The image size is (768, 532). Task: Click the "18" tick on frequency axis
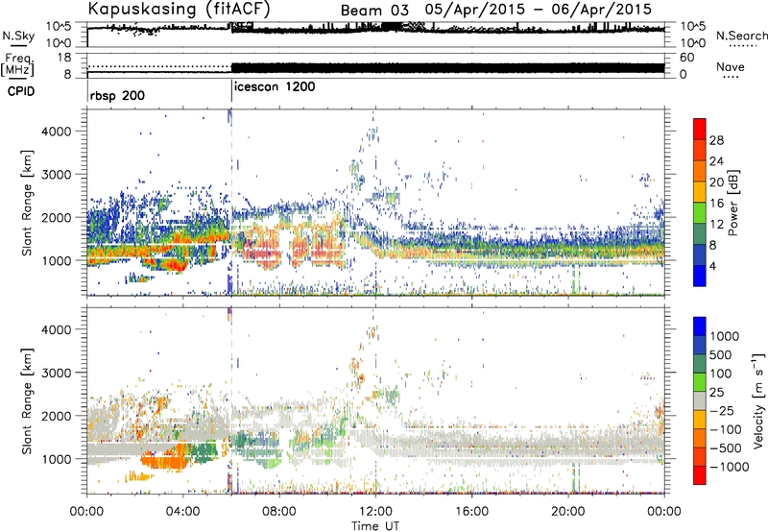64,58
